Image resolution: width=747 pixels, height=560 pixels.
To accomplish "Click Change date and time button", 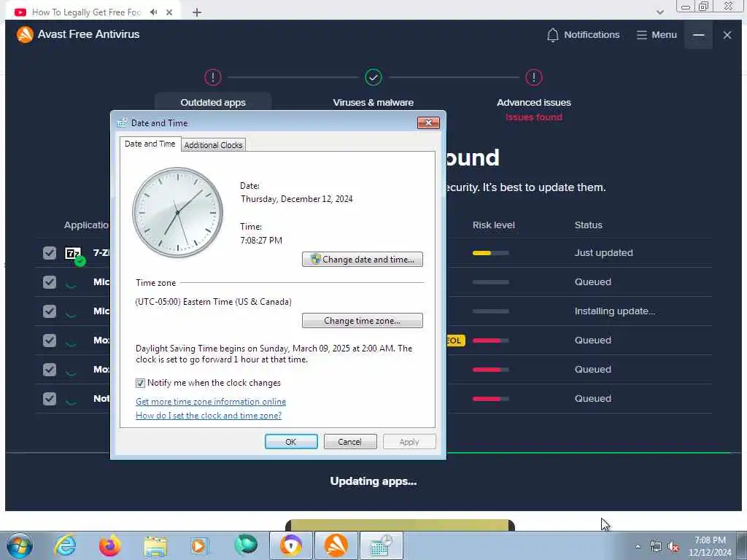I will (x=362, y=260).
